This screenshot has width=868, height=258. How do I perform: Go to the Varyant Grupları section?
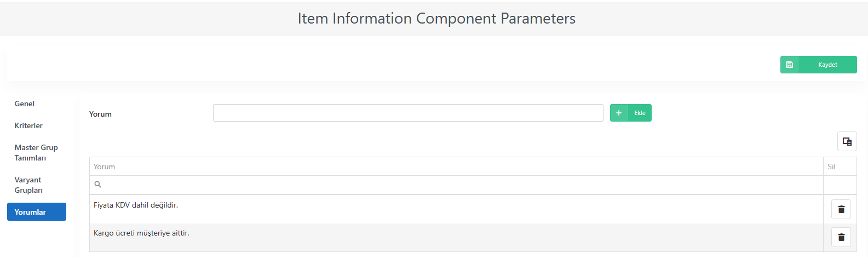pyautogui.click(x=28, y=185)
